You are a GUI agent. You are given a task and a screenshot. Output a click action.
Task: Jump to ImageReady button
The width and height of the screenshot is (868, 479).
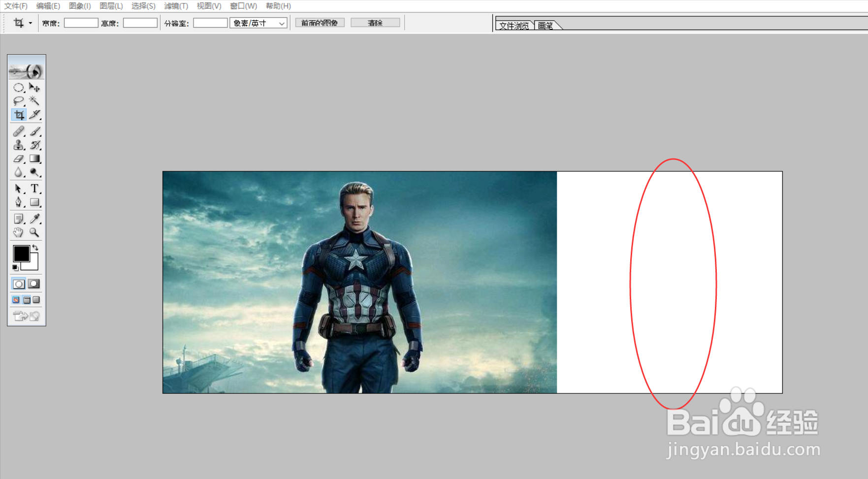click(27, 316)
